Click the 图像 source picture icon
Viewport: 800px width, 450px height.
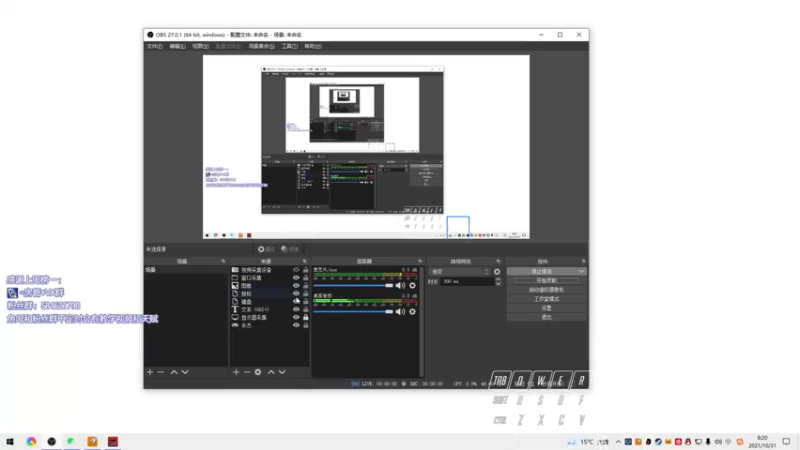(x=235, y=286)
